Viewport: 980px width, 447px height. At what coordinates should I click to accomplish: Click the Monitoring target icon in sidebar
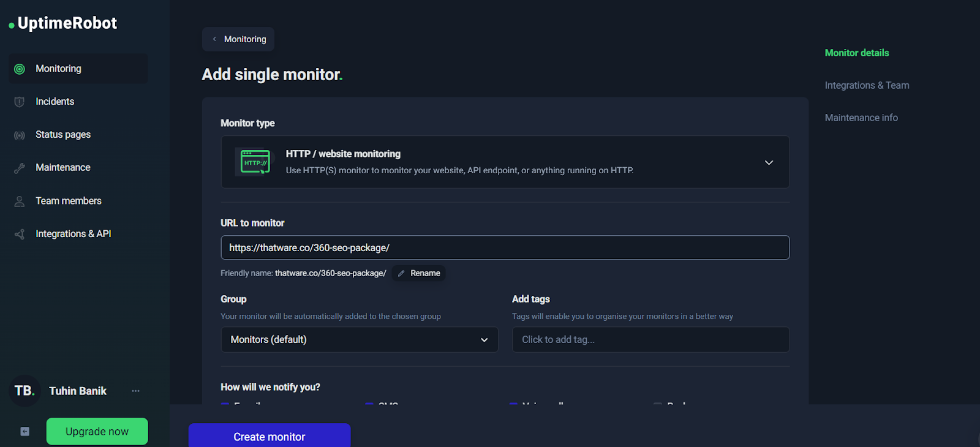tap(20, 69)
